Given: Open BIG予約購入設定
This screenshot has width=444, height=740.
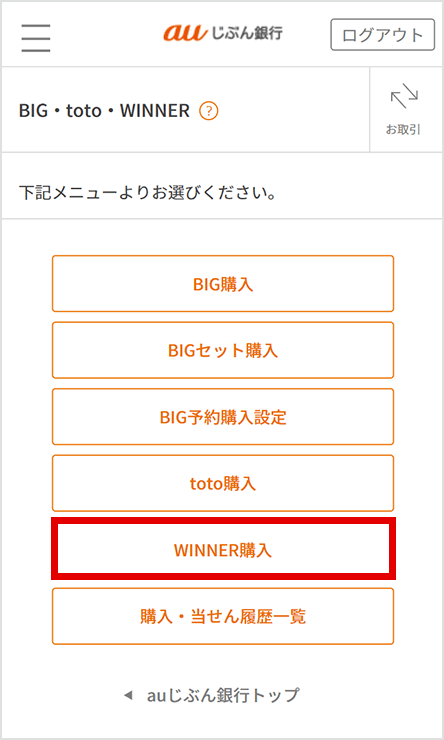Looking at the screenshot, I should pyautogui.click(x=223, y=417).
